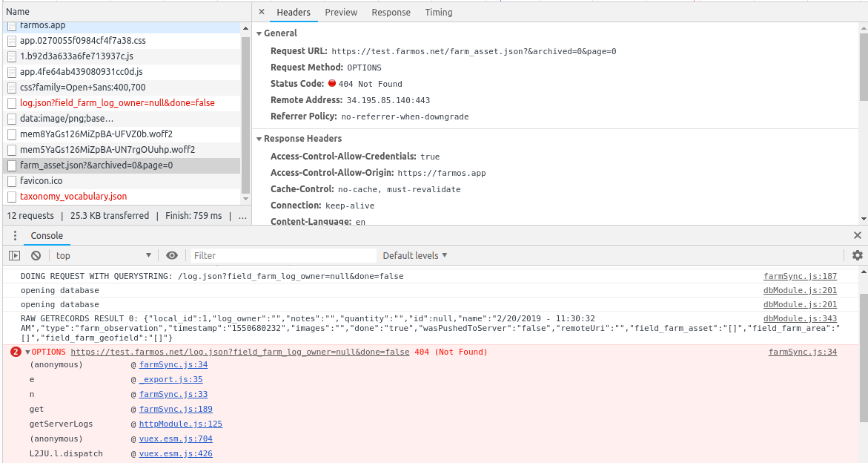Select the favicon.ico request

[x=42, y=181]
